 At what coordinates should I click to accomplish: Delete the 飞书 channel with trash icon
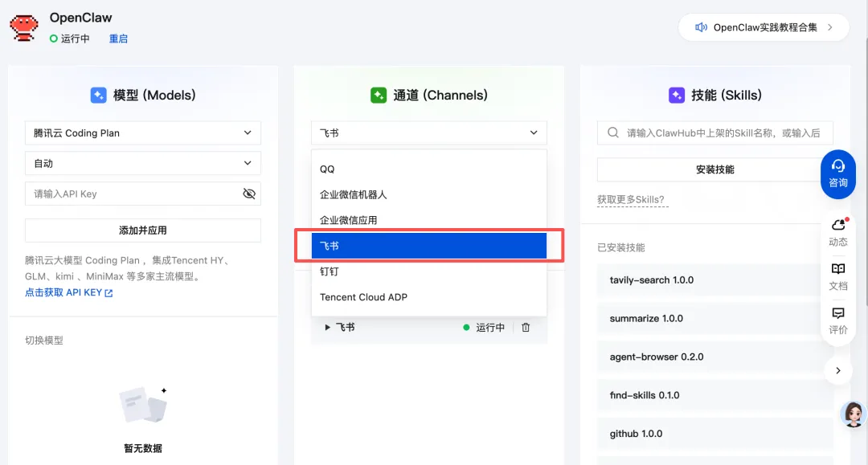(526, 328)
